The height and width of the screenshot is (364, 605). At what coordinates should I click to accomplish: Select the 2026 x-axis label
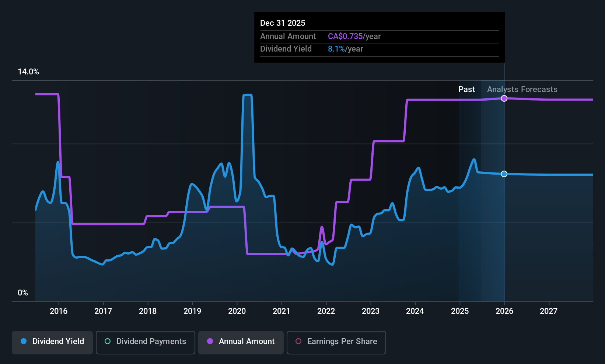(x=504, y=311)
